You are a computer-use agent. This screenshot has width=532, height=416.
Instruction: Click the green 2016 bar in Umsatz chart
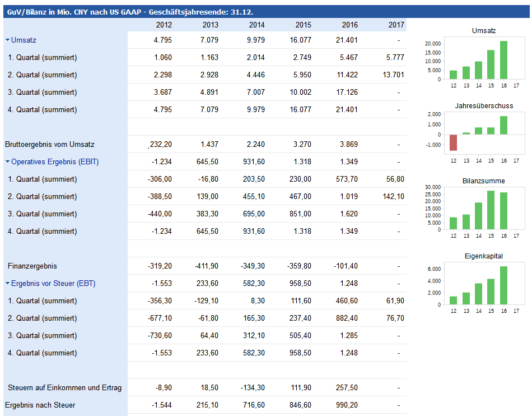click(x=504, y=60)
